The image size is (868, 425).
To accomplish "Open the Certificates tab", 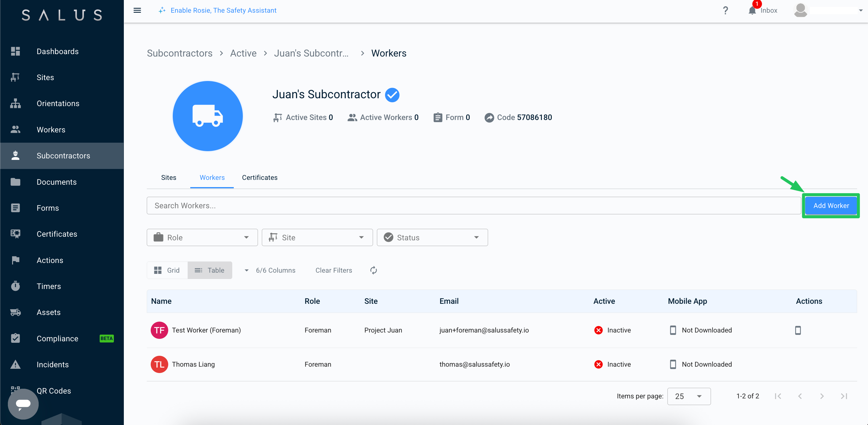I will point(259,177).
